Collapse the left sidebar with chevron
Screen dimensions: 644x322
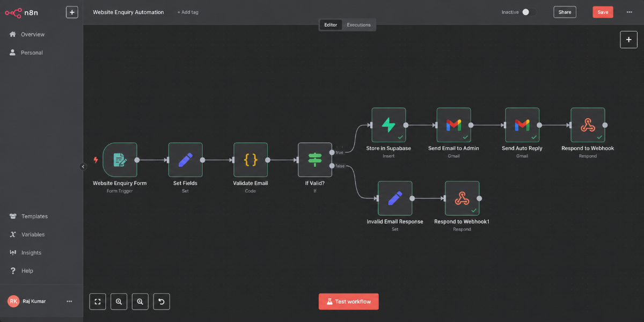coord(83,167)
